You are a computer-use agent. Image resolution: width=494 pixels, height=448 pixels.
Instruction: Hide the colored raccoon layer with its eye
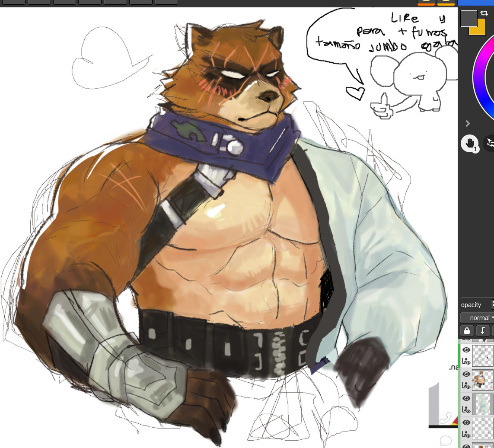pos(466,374)
